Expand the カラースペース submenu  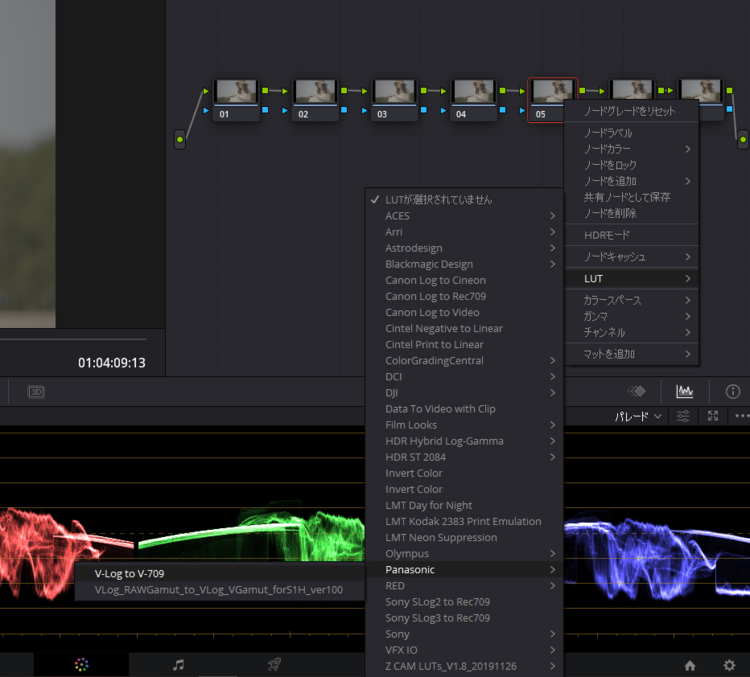(612, 300)
